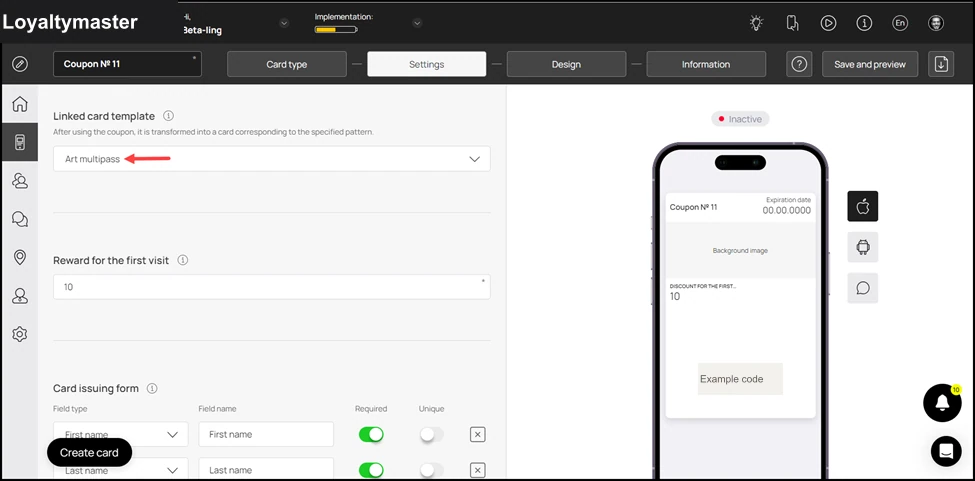Open the First name field type dropdown
This screenshot has height=481, width=975.
click(x=121, y=434)
